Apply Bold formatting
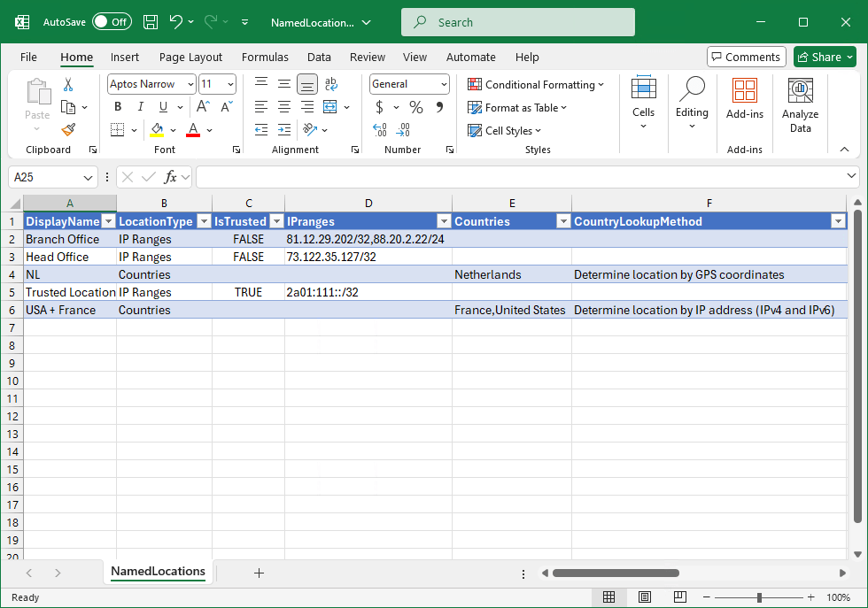 [x=118, y=107]
